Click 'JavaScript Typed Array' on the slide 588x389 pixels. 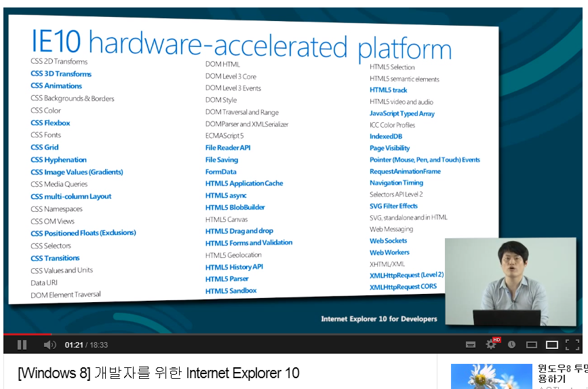tap(402, 113)
